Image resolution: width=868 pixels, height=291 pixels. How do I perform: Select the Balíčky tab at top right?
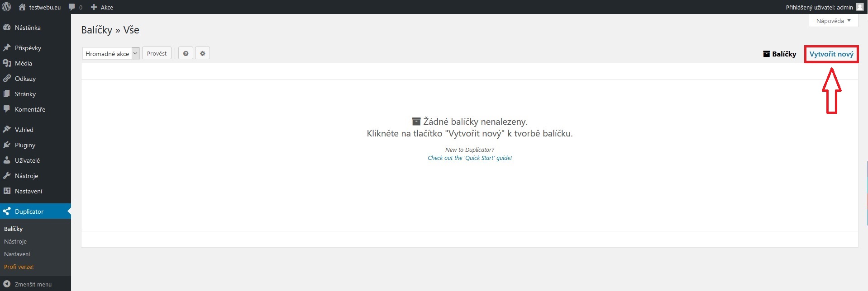coord(779,54)
